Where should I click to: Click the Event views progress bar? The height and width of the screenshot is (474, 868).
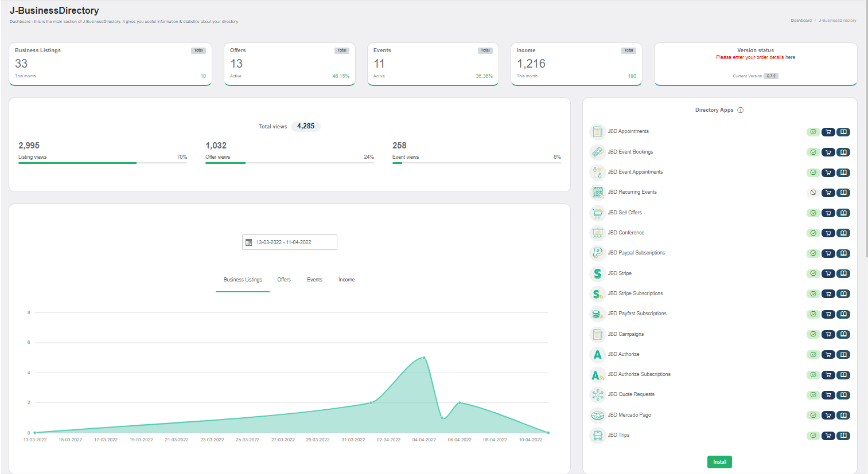pos(477,163)
